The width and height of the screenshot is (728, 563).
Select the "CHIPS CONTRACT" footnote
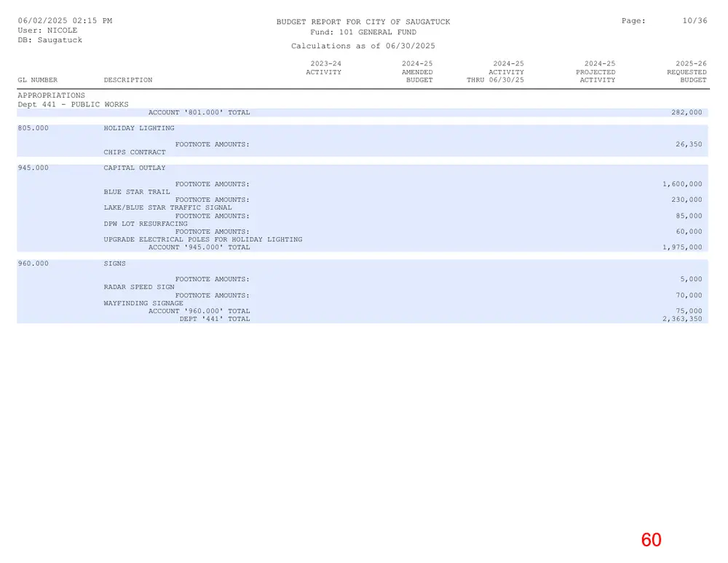point(135,152)
